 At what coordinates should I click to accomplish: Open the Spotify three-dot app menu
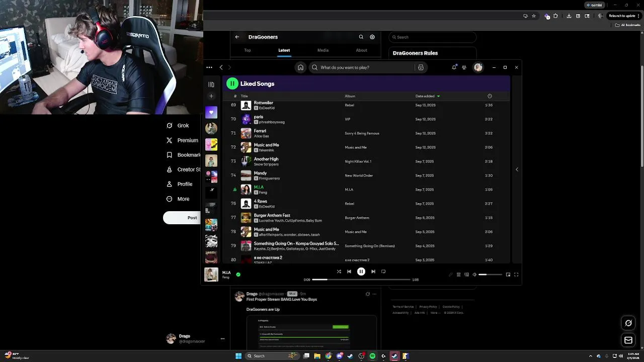[x=209, y=67]
